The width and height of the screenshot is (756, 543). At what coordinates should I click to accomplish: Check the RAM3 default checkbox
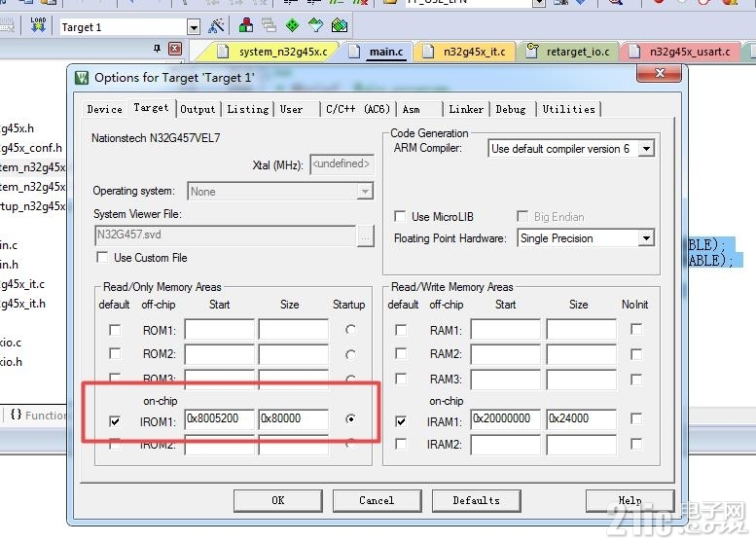[401, 379]
